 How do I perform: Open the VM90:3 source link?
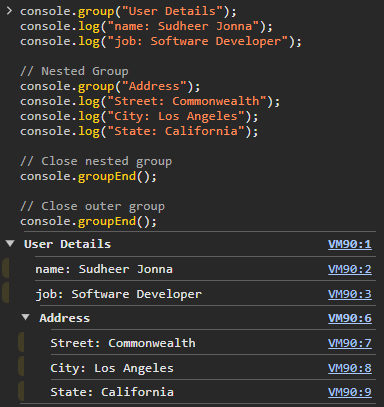click(350, 294)
